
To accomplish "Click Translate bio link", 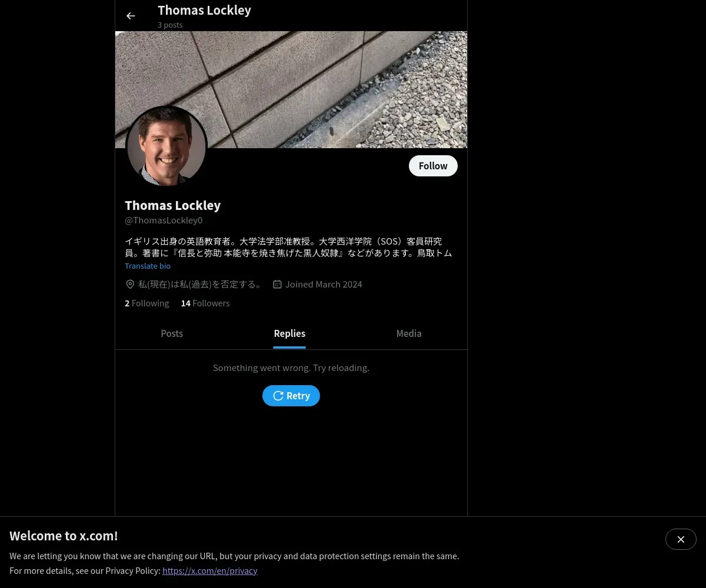I will pyautogui.click(x=148, y=266).
